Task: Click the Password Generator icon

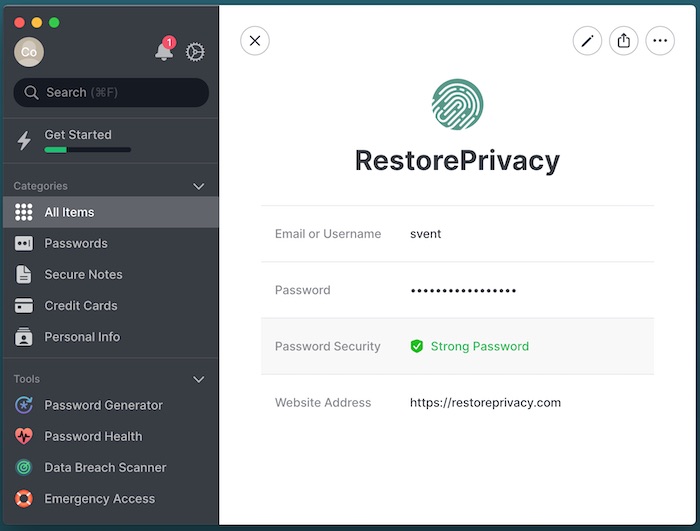Action: pos(24,405)
